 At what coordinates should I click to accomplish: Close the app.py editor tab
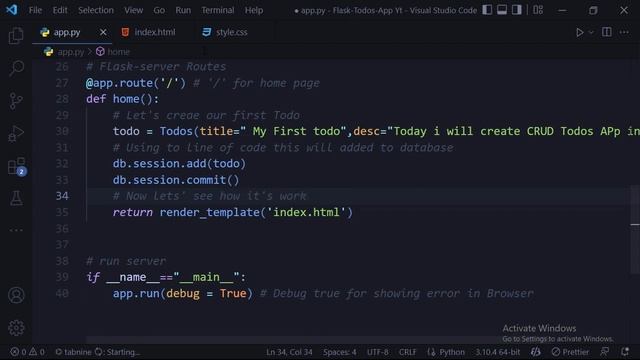click(103, 32)
